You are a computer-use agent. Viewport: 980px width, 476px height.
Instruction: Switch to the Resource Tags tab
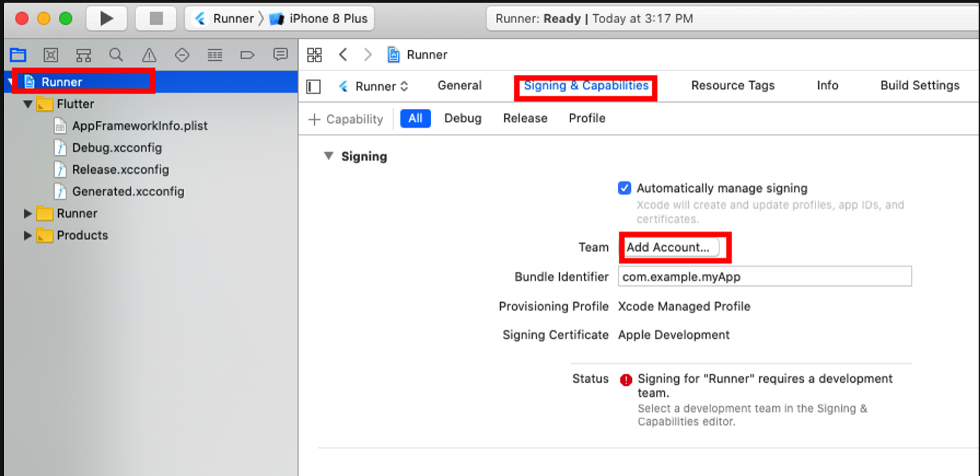coord(733,85)
